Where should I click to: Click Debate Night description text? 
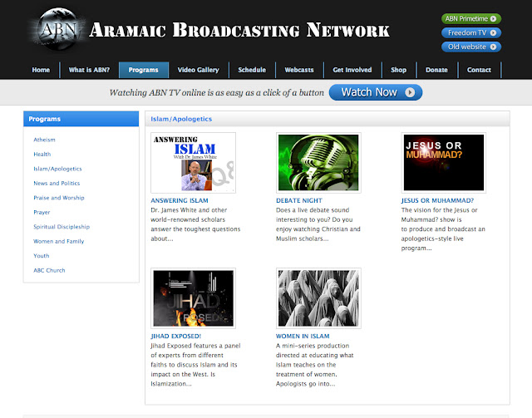coord(318,224)
